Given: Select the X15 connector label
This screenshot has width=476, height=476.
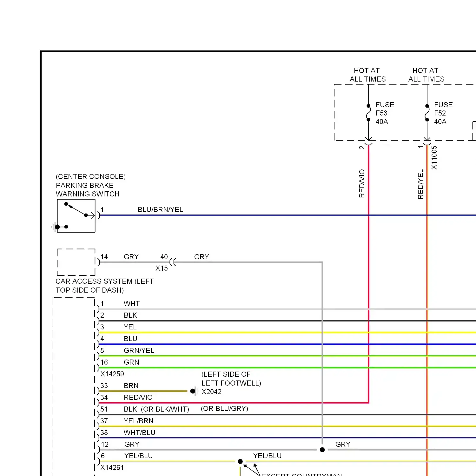Looking at the screenshot, I should [x=162, y=268].
